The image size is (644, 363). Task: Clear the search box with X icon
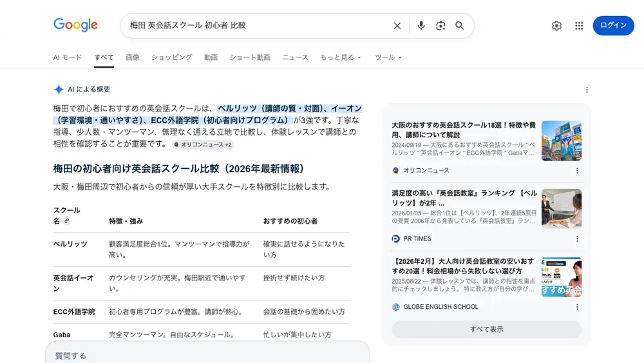(x=397, y=26)
